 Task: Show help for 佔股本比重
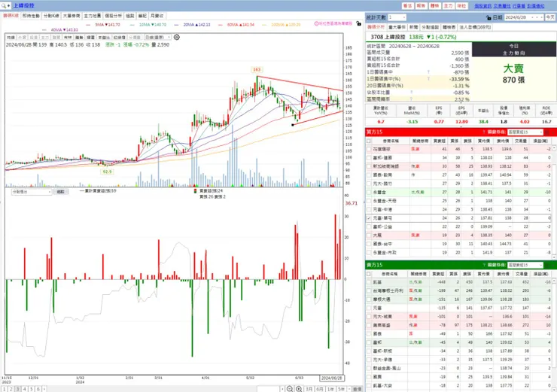412,93
